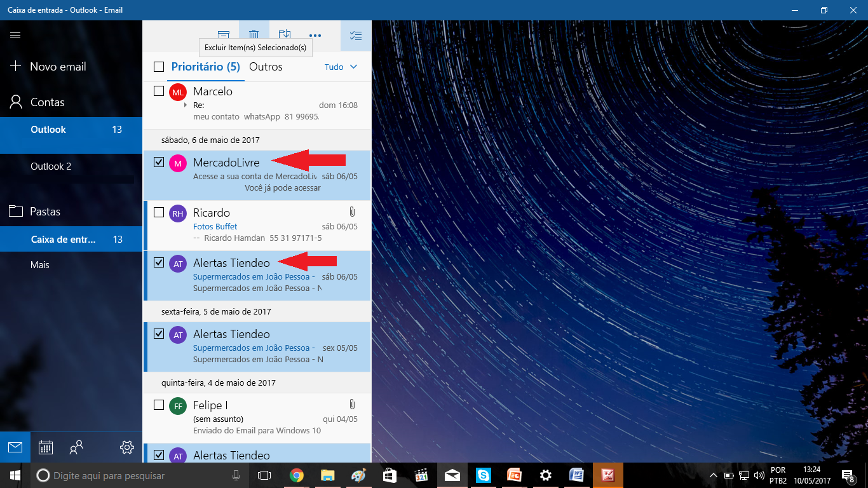Uncheck the Alertas Tiendeo sex 05/05 checkbox
This screenshot has width=868, height=488.
coord(159,334)
